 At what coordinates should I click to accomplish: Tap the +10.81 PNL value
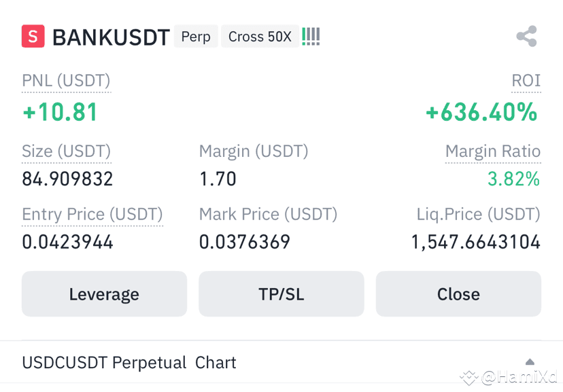(x=60, y=112)
